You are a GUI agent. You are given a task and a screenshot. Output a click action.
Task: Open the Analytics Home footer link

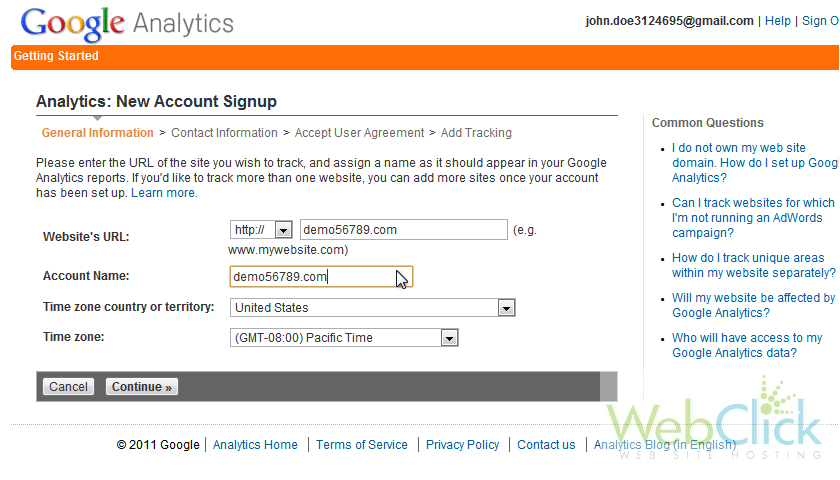coord(255,445)
